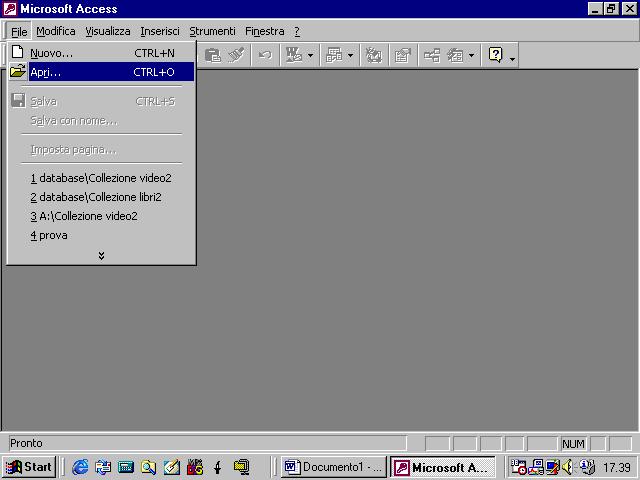
Task: Click the info mouse tray icon
Action: point(587,467)
